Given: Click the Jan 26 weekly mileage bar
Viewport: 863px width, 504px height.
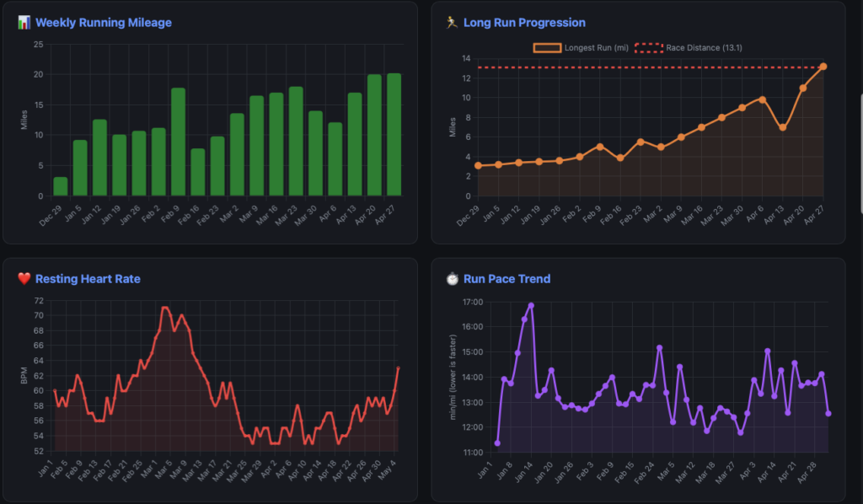Looking at the screenshot, I should pyautogui.click(x=139, y=164).
